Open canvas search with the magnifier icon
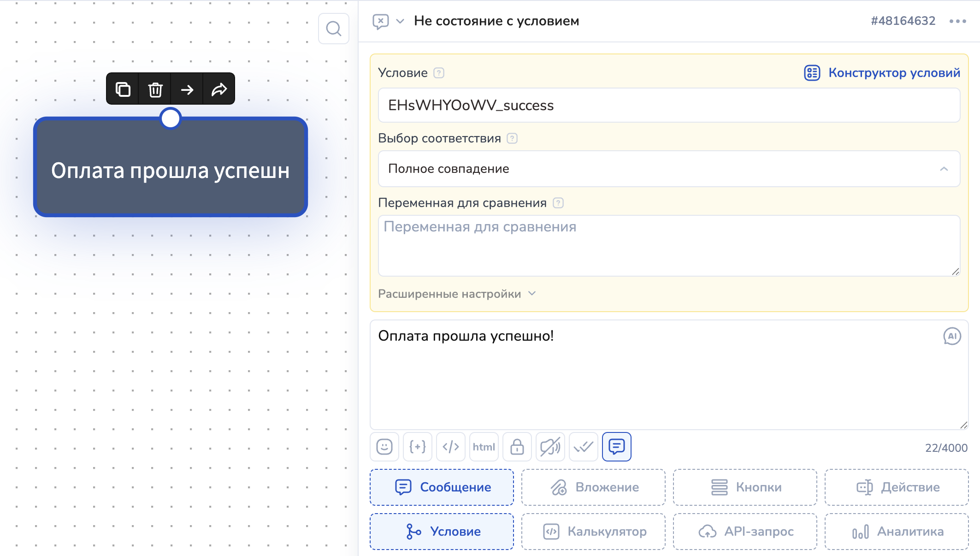 333,29
